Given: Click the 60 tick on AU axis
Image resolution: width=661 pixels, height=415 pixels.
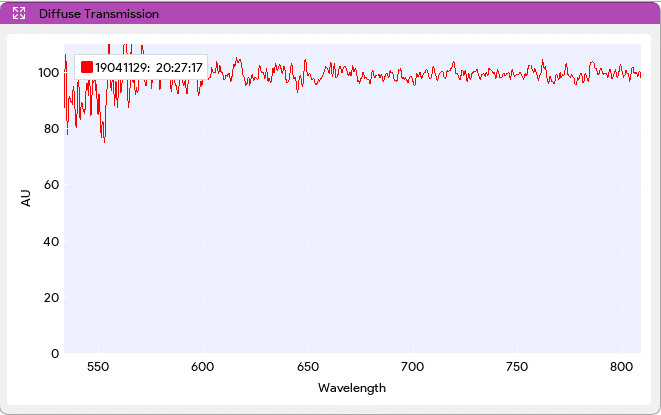Looking at the screenshot, I should tap(53, 185).
